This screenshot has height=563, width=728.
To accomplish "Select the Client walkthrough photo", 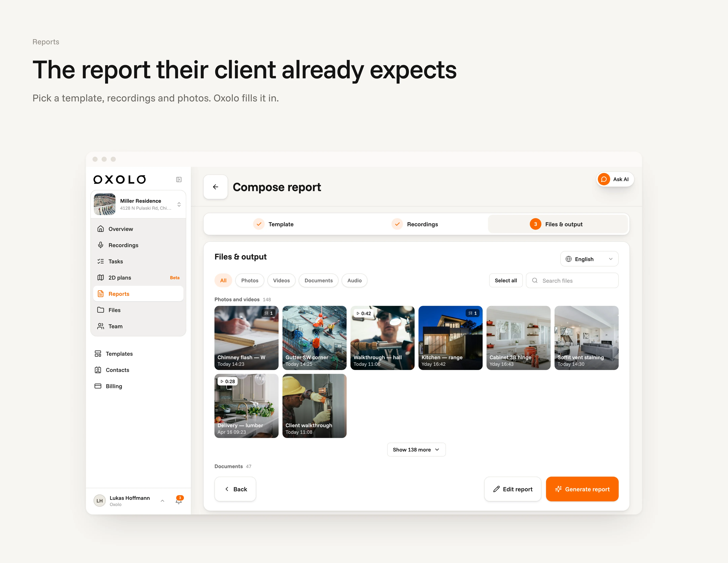I will coord(314,406).
